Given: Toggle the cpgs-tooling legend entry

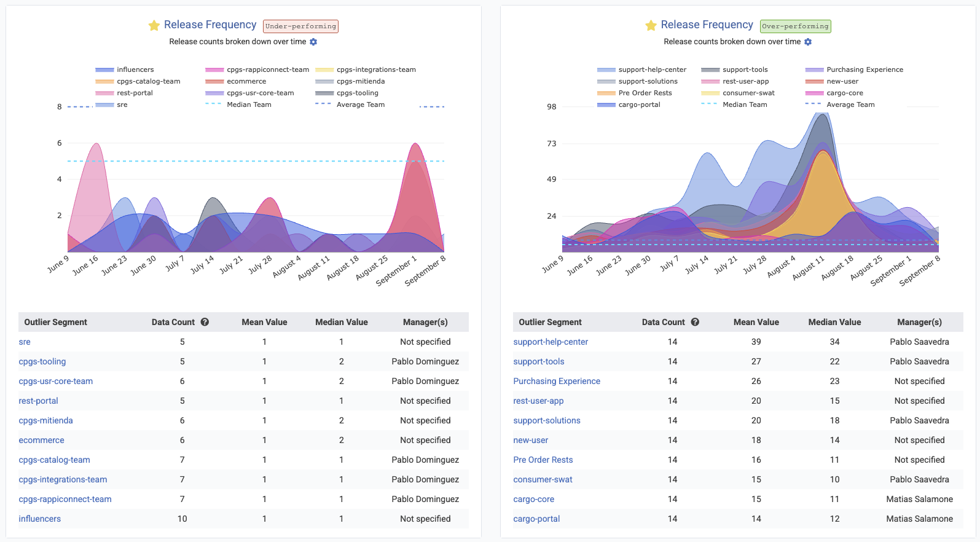Looking at the screenshot, I should [x=357, y=93].
